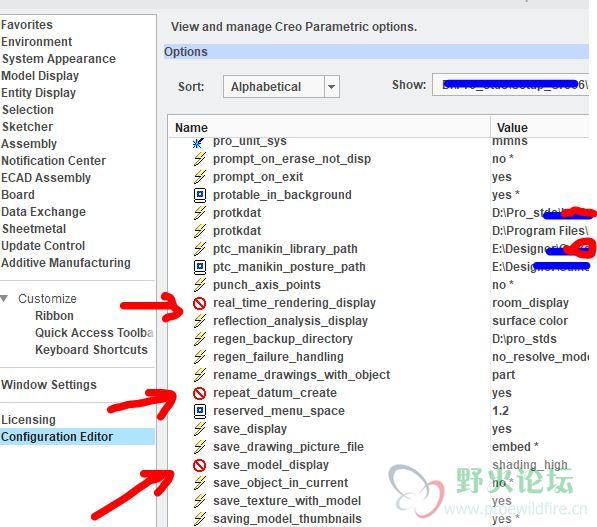The image size is (597, 527).
Task: Click the Show file path field
Action: point(510,85)
